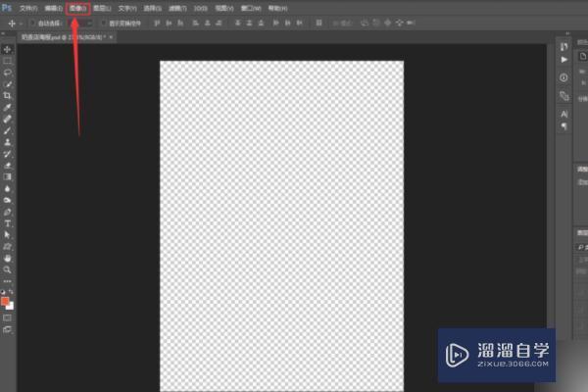Open the red foreground color swatch

[x=4, y=301]
